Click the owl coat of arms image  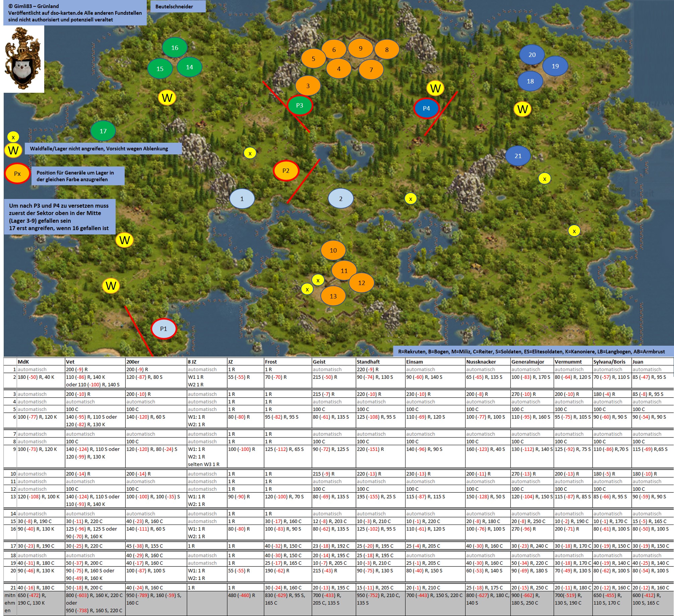[x=23, y=59]
